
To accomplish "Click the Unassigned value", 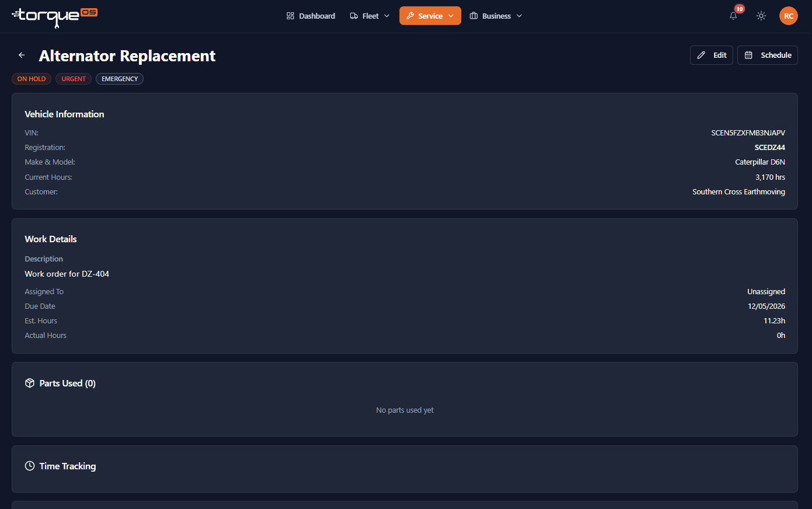I will pyautogui.click(x=766, y=292).
